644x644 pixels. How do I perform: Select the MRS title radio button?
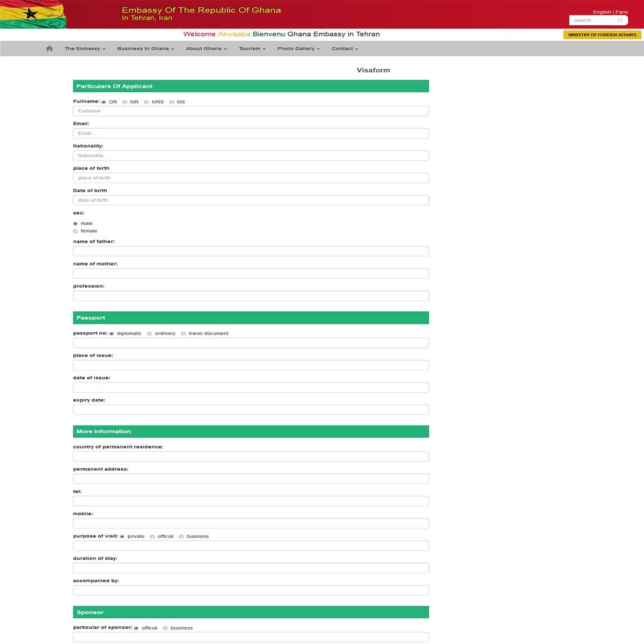tap(147, 101)
